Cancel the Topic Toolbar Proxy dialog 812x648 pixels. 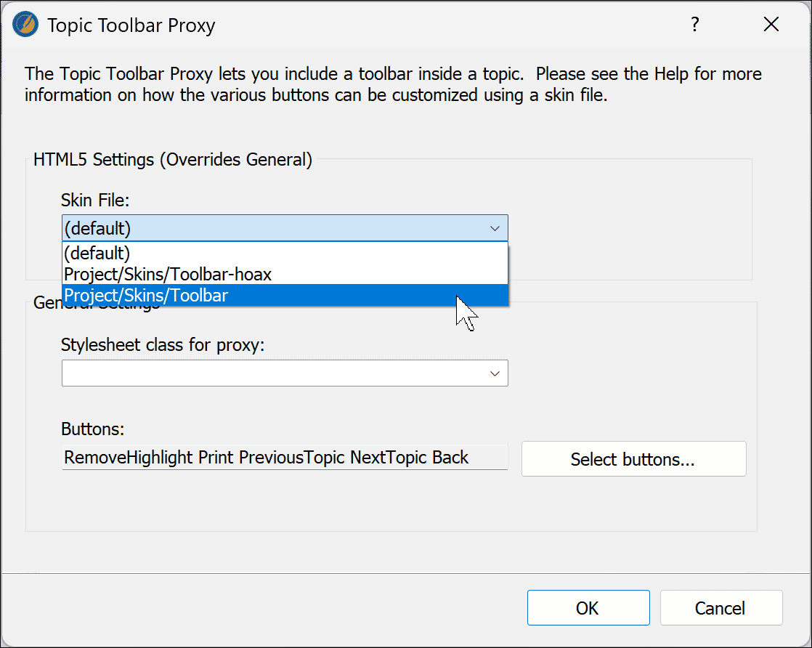(x=720, y=607)
